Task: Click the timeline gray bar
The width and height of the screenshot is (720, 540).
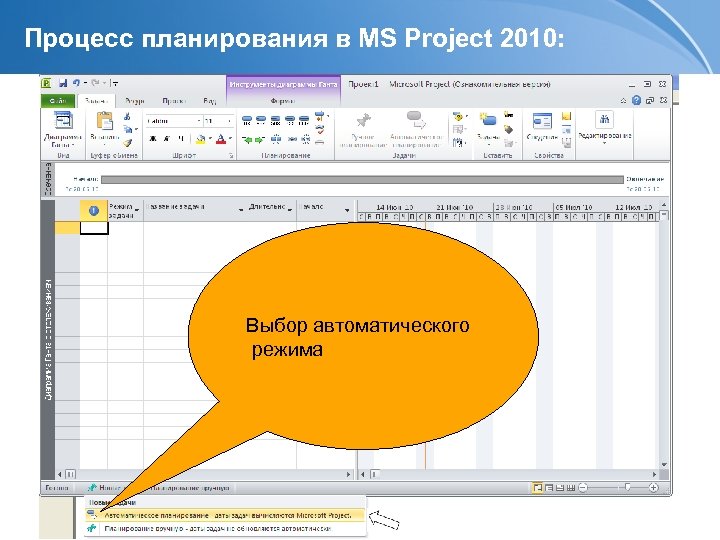Action: click(362, 180)
